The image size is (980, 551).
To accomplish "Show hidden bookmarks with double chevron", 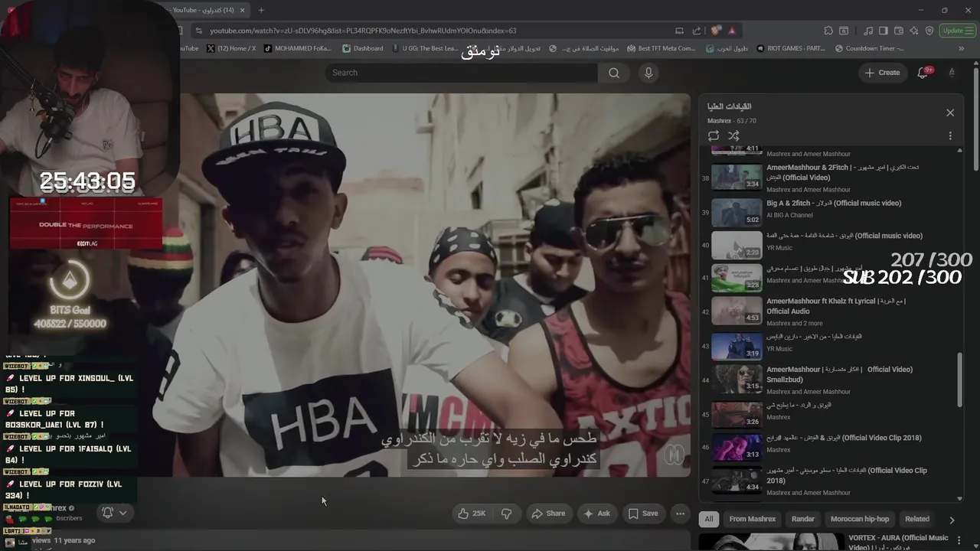I will coord(962,48).
